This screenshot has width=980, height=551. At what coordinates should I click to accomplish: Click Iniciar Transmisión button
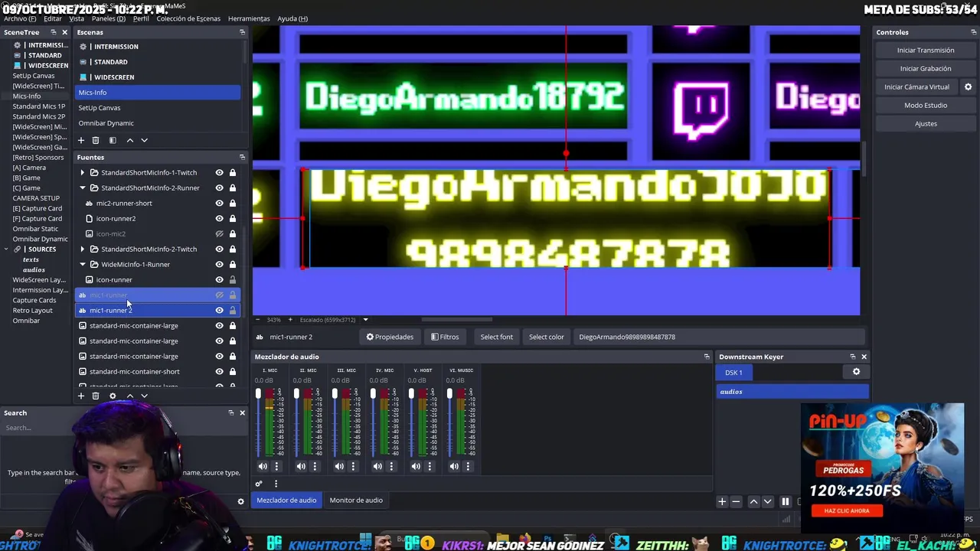[926, 51]
